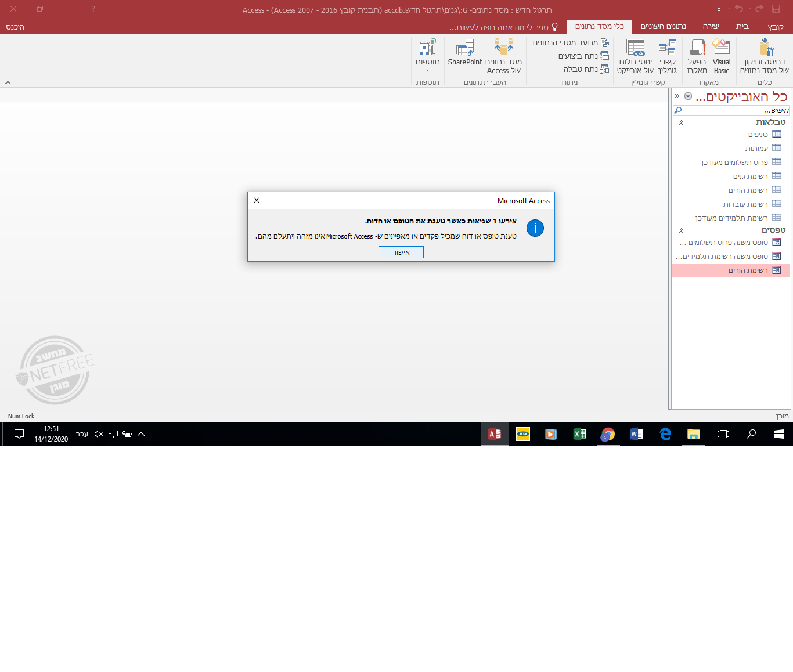The height and width of the screenshot is (672, 793).
Task: Launch Microsoft Edge from the taskbar
Action: point(665,434)
